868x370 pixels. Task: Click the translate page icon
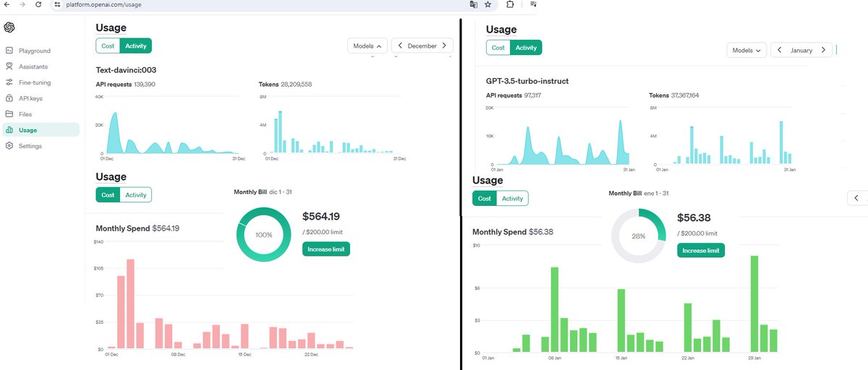click(473, 4)
